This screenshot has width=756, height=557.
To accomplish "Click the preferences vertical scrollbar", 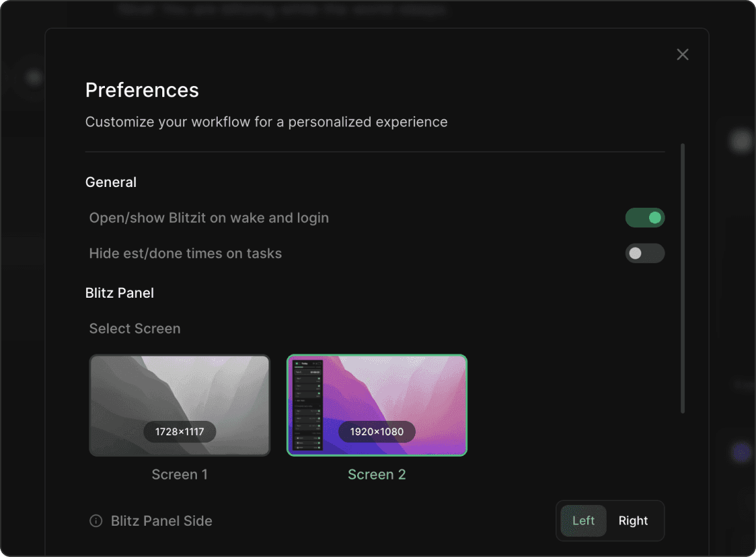I will tap(683, 278).
